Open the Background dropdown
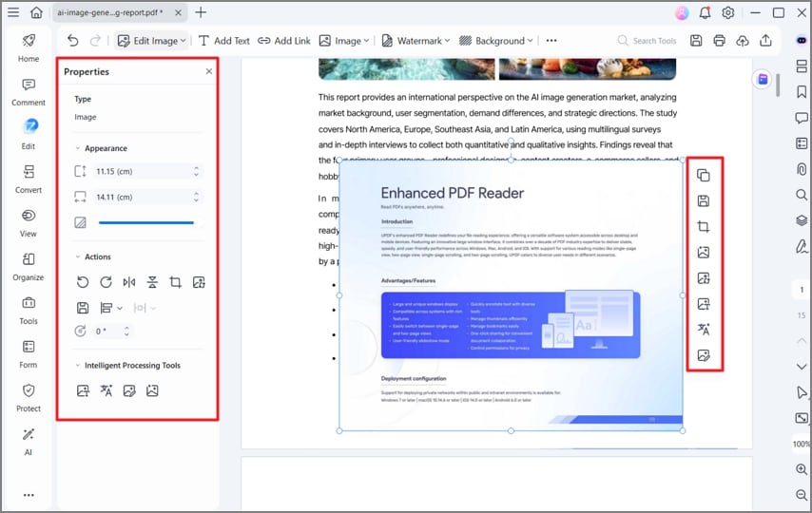Screen dimensions: 812x513 (496, 41)
